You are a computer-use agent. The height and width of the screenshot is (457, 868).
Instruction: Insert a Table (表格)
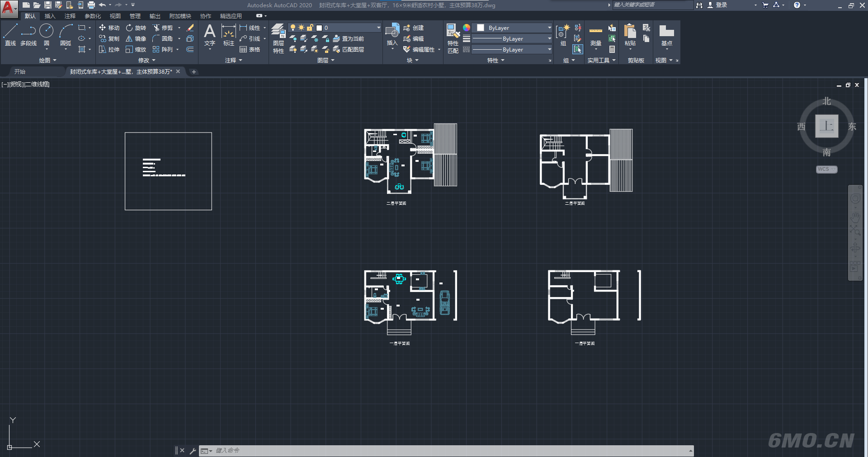pyautogui.click(x=250, y=49)
